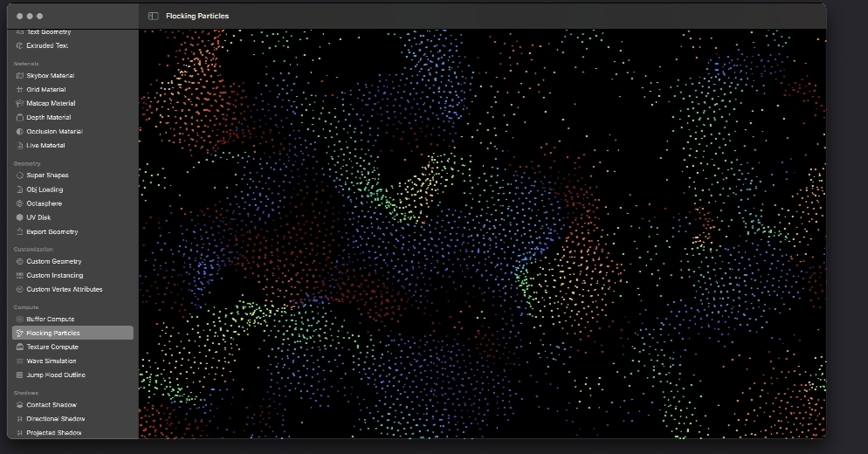The height and width of the screenshot is (454, 868).
Task: Select Export Geometry in the sidebar
Action: (x=52, y=232)
